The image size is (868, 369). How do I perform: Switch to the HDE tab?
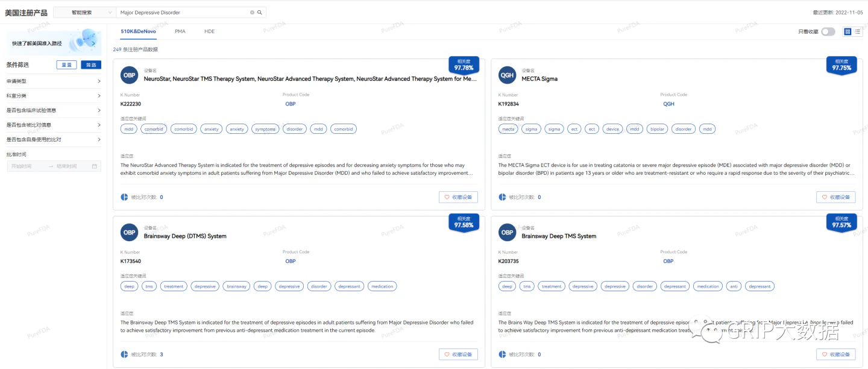[209, 31]
